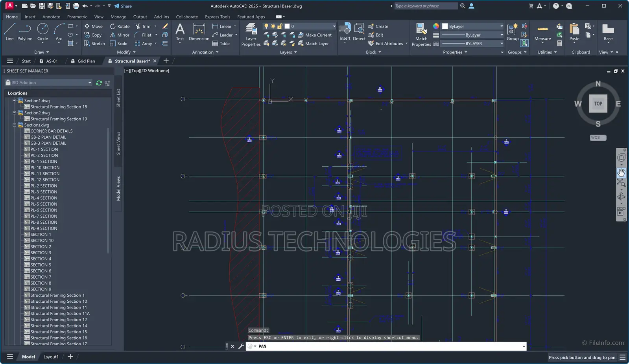The image size is (629, 364).
Task: Insert a Table
Action: click(x=221, y=44)
